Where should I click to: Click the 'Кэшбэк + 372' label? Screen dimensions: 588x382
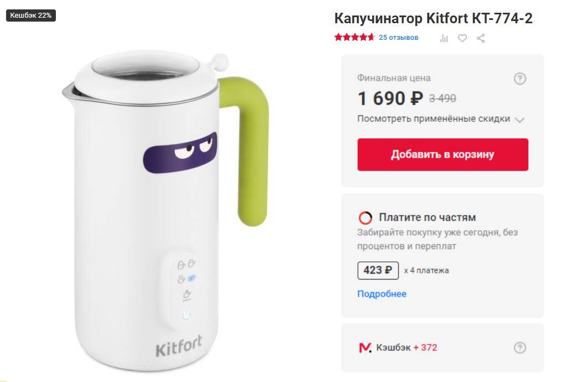pos(407,348)
